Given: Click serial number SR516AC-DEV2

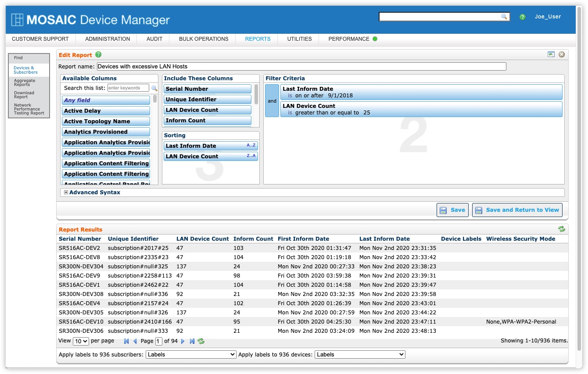Looking at the screenshot, I should click(79, 248).
